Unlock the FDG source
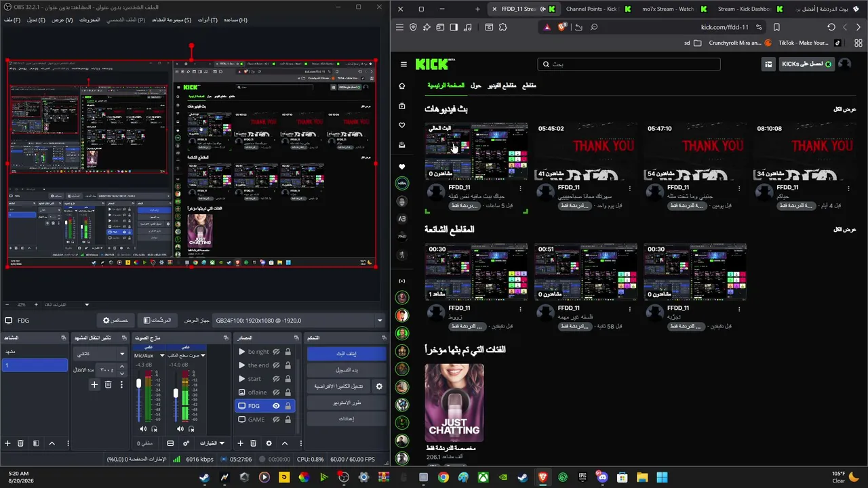The width and height of the screenshot is (868, 488). tap(288, 406)
